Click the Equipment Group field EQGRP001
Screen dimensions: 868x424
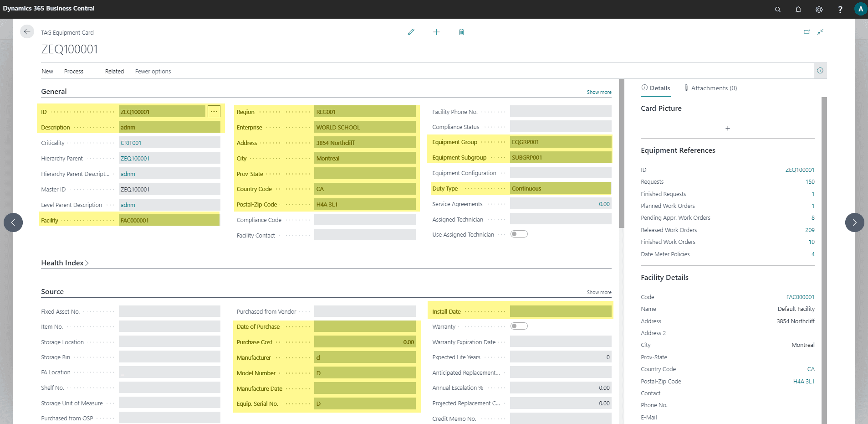[561, 142]
